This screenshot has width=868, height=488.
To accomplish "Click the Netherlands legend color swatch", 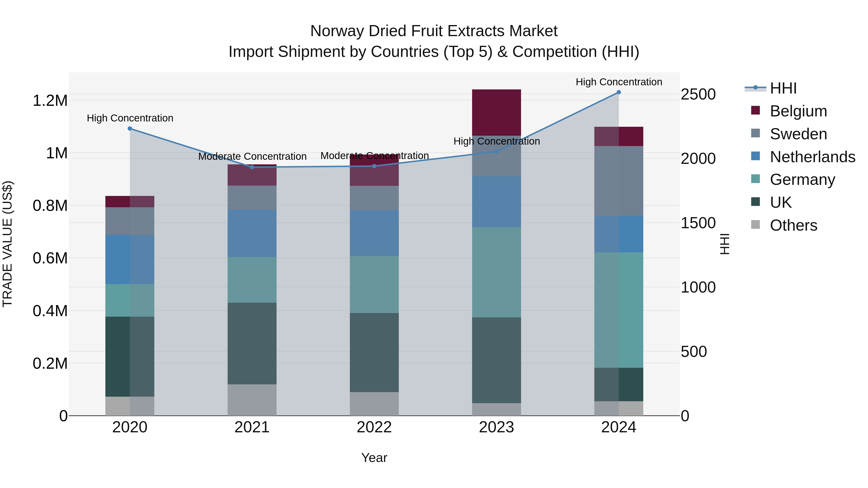I will (755, 156).
